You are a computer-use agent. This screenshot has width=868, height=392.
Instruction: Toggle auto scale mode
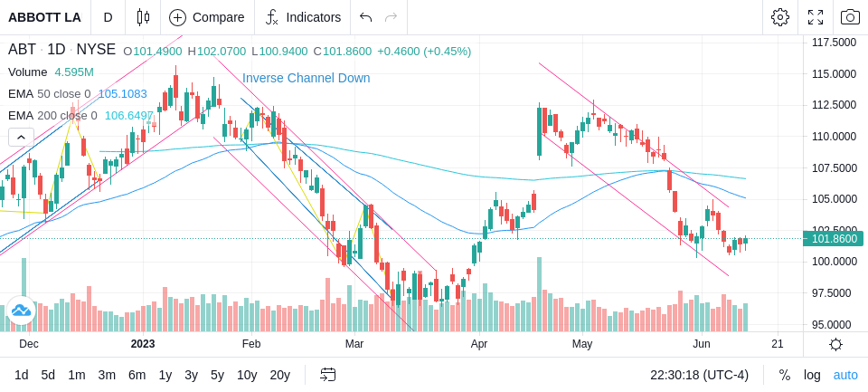[x=845, y=376]
